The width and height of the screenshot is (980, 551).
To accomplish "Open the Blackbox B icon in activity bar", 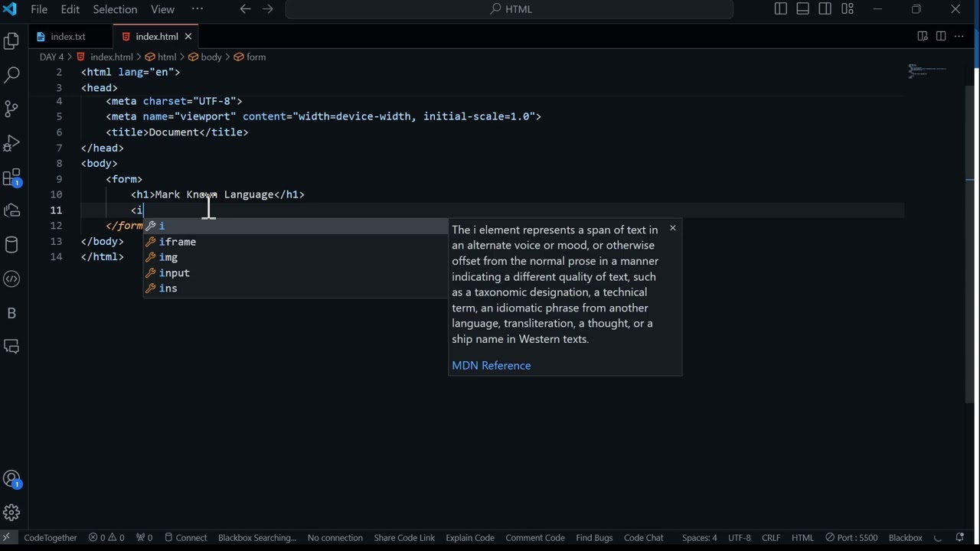I will (x=11, y=313).
